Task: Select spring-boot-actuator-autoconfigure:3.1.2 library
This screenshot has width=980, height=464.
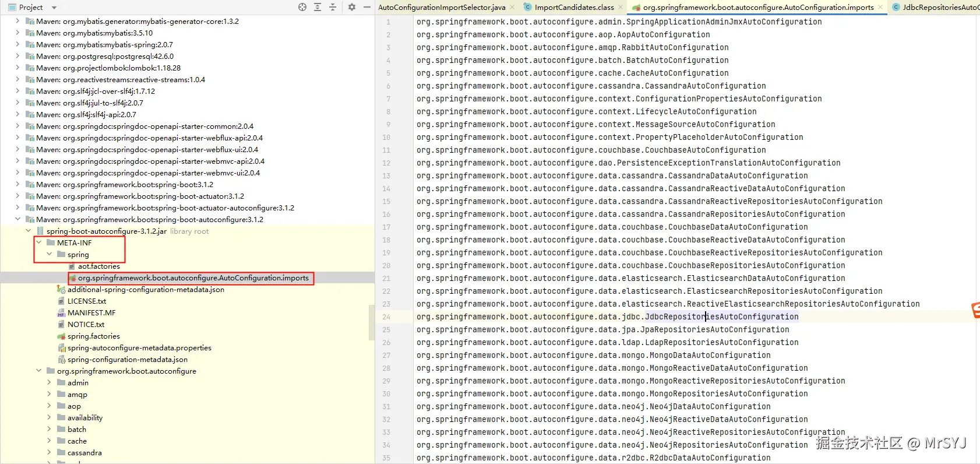Action: point(165,208)
